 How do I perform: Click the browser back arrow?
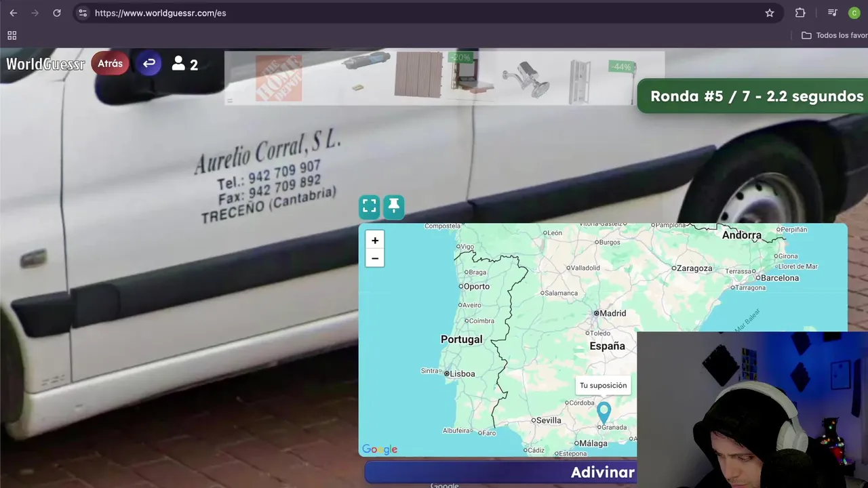click(x=14, y=13)
